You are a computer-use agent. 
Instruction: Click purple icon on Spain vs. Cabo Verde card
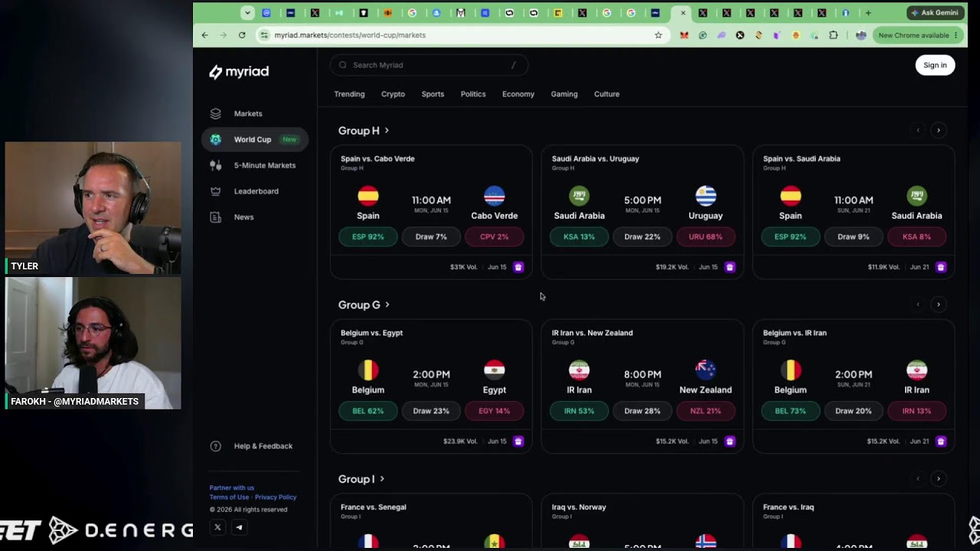[x=518, y=267]
